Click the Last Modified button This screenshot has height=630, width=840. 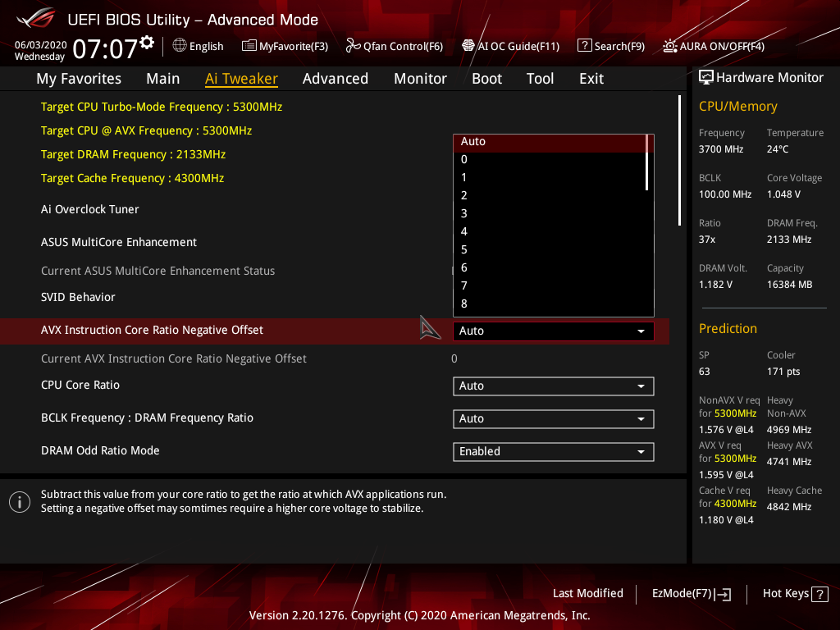click(x=588, y=593)
